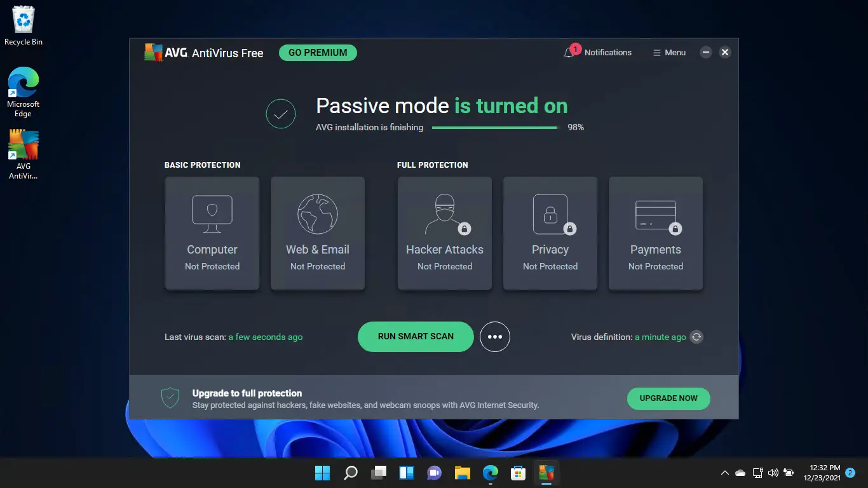Click the green shield upgrade icon

coord(170,398)
